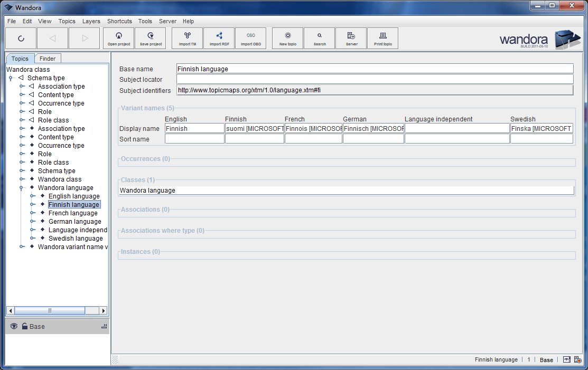Viewport: 588px width, 370px height.
Task: Open the Tools menu
Action: click(145, 21)
